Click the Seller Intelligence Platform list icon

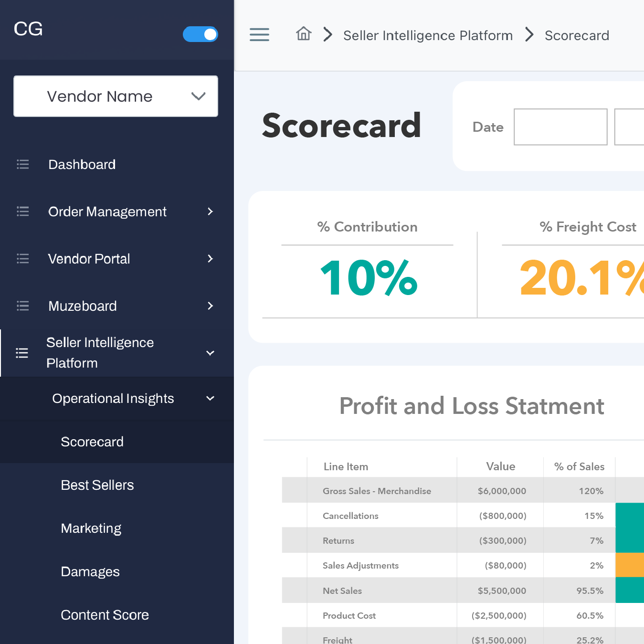pos(22,353)
